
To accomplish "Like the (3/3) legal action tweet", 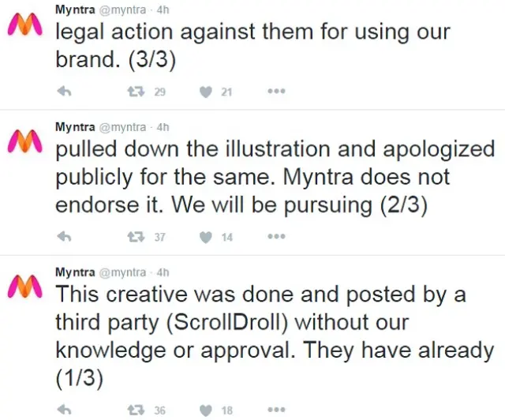I will pos(207,92).
